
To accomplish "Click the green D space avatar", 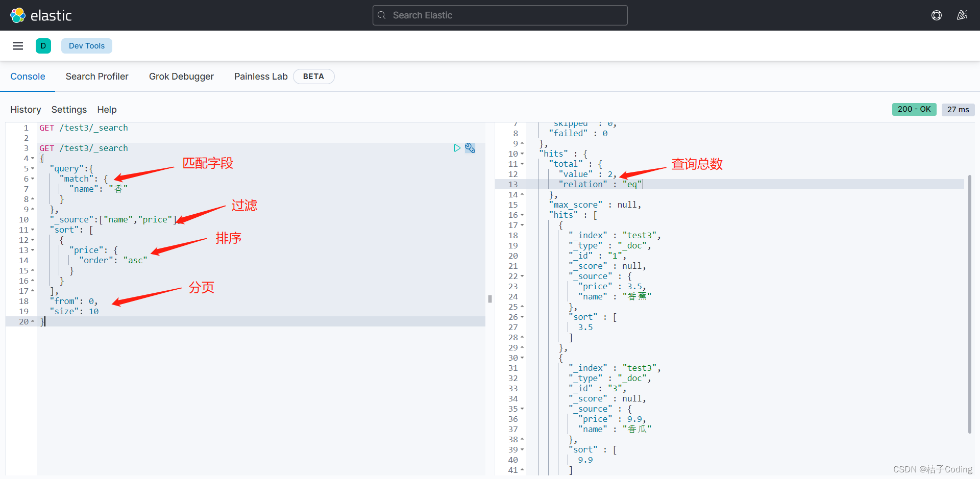I will [x=43, y=46].
